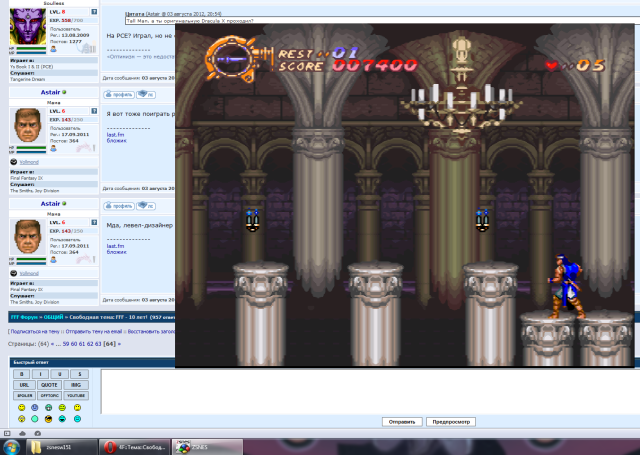Click Подписаться на тему link

(35, 332)
